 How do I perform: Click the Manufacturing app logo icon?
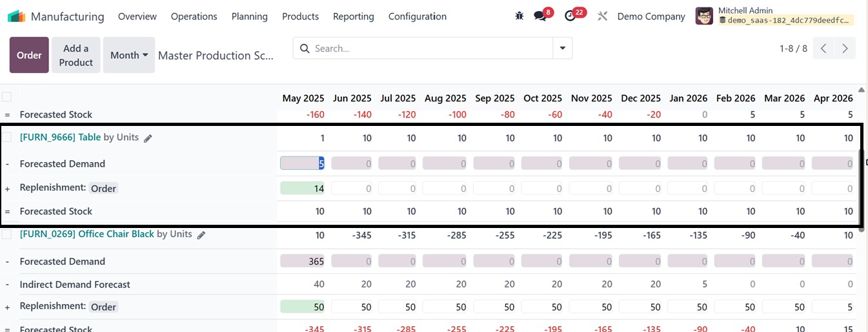16,16
